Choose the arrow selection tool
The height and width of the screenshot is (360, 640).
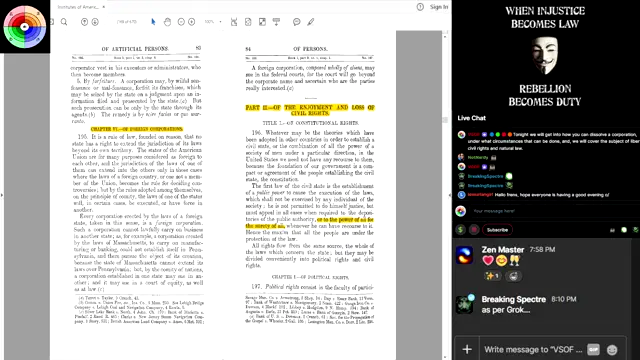click(x=153, y=22)
